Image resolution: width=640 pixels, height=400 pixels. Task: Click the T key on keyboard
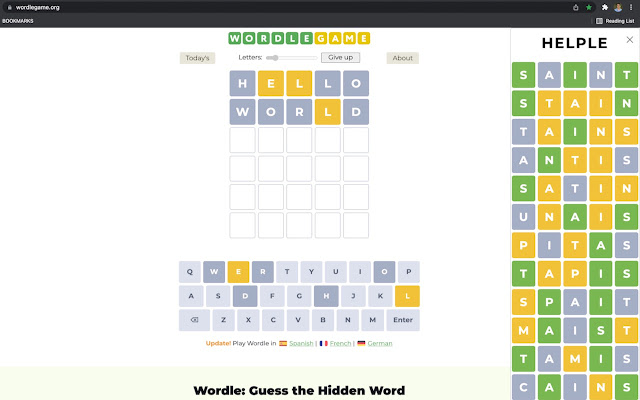[287, 272]
